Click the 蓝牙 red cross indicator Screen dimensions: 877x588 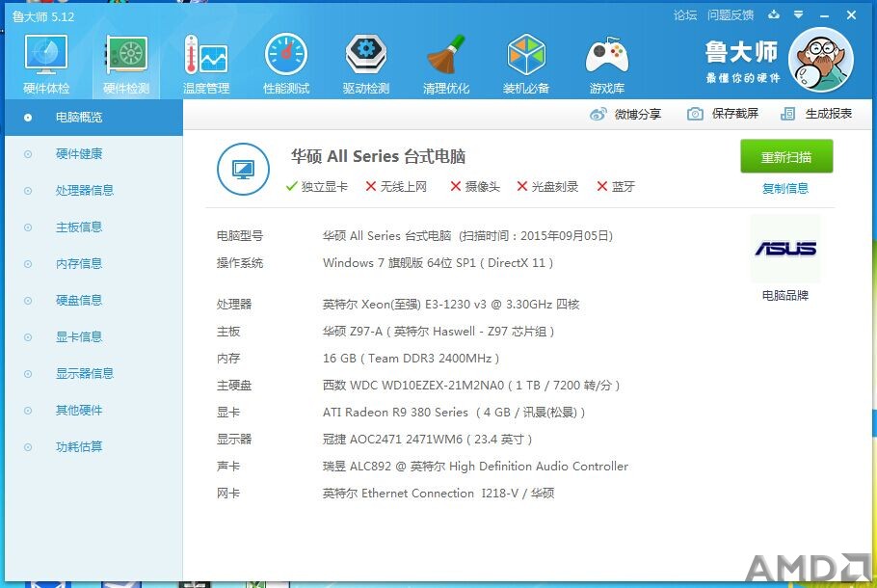[x=601, y=186]
